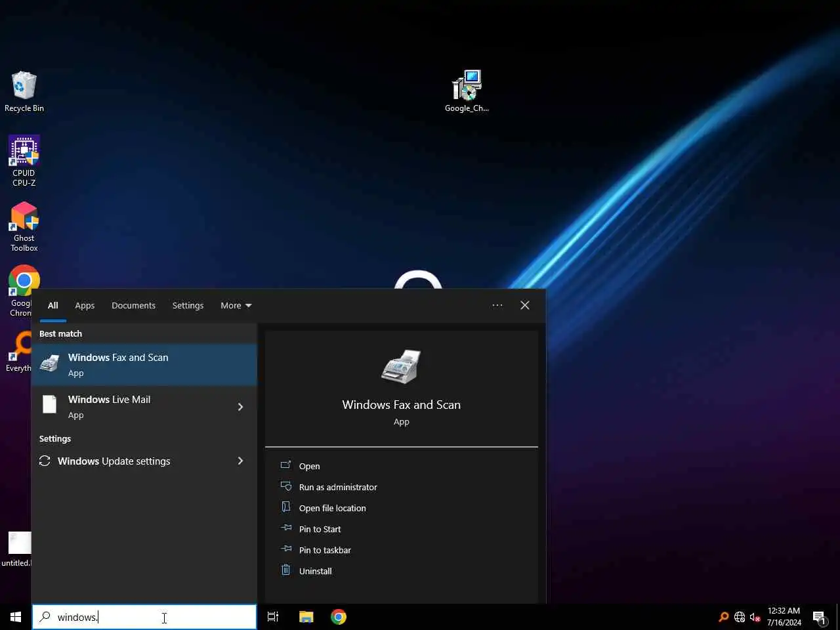Click the Settings section heading in results
Image resolution: width=840 pixels, height=630 pixels.
tap(55, 438)
